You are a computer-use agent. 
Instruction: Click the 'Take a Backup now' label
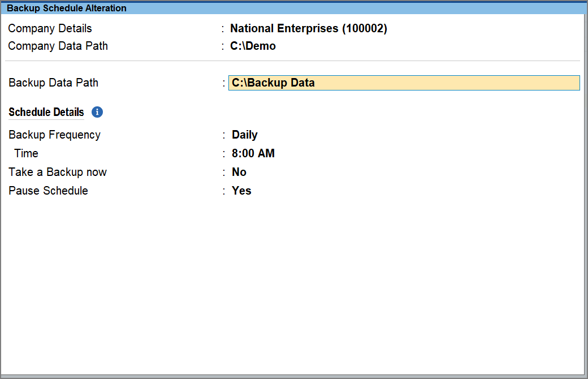[57, 172]
